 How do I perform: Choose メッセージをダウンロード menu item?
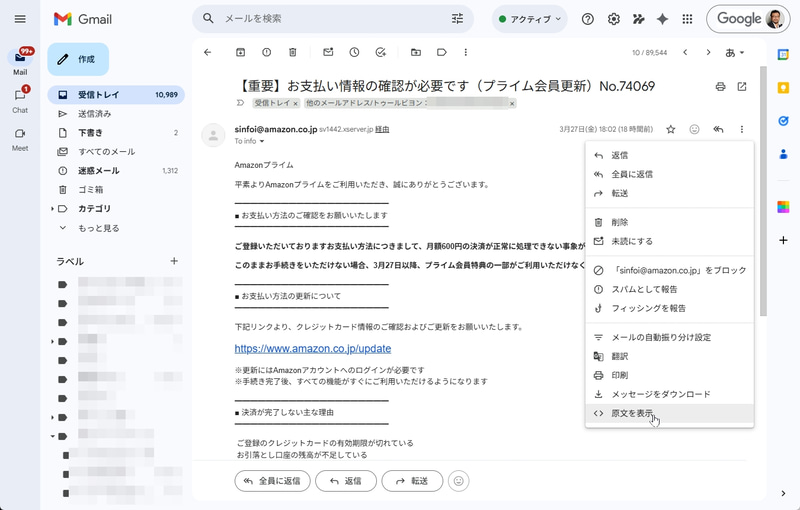[x=669, y=394]
